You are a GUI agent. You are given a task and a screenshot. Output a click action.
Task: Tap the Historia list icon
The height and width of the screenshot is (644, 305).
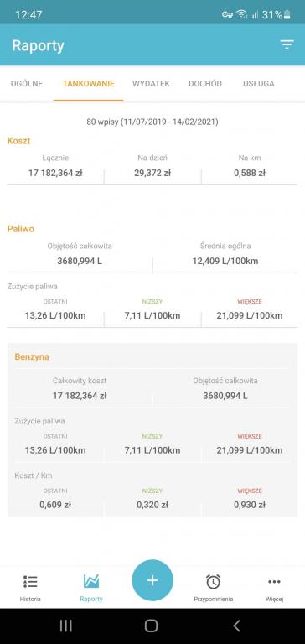coord(30,582)
